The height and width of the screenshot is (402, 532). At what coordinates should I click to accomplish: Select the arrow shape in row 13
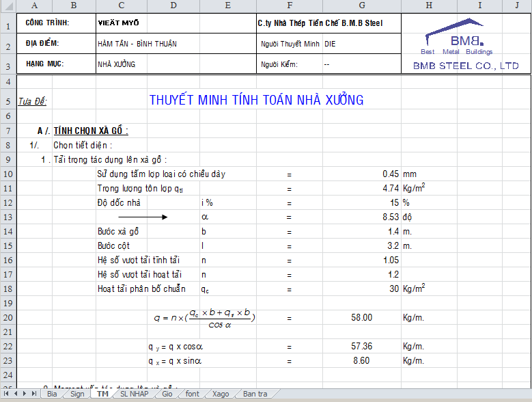pos(143,217)
